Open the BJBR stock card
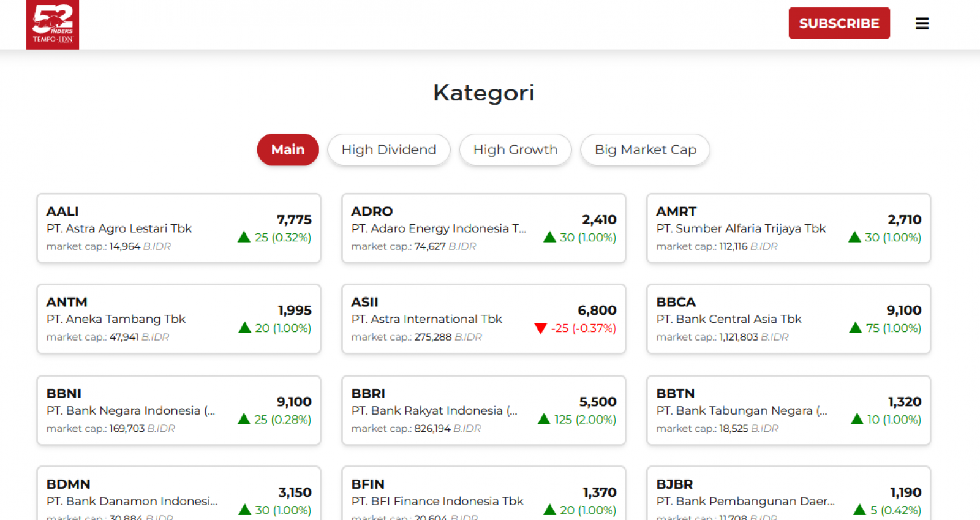The image size is (980, 520). [x=789, y=494]
